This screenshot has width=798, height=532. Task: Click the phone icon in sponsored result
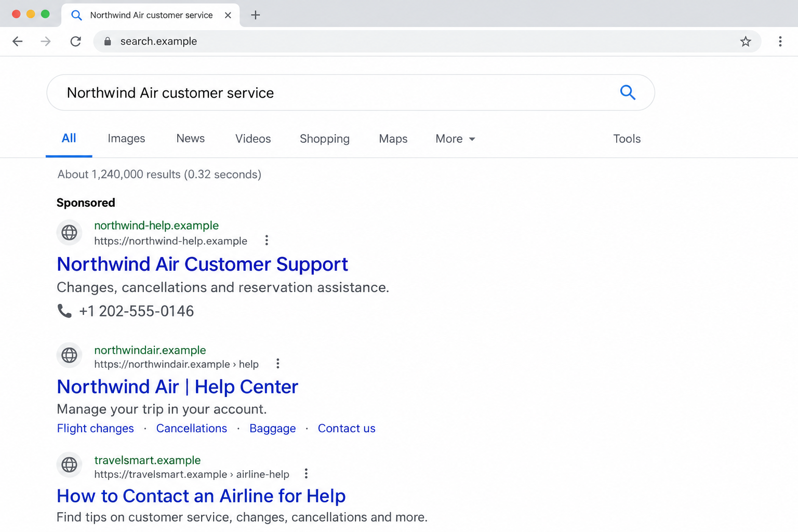coord(64,311)
